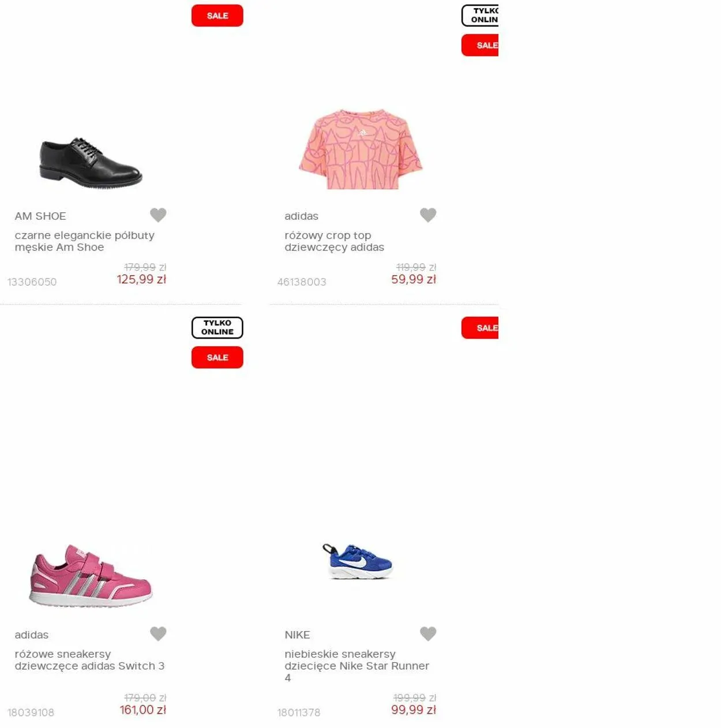
Task: Click the NIKE brand name
Action: coord(297,635)
